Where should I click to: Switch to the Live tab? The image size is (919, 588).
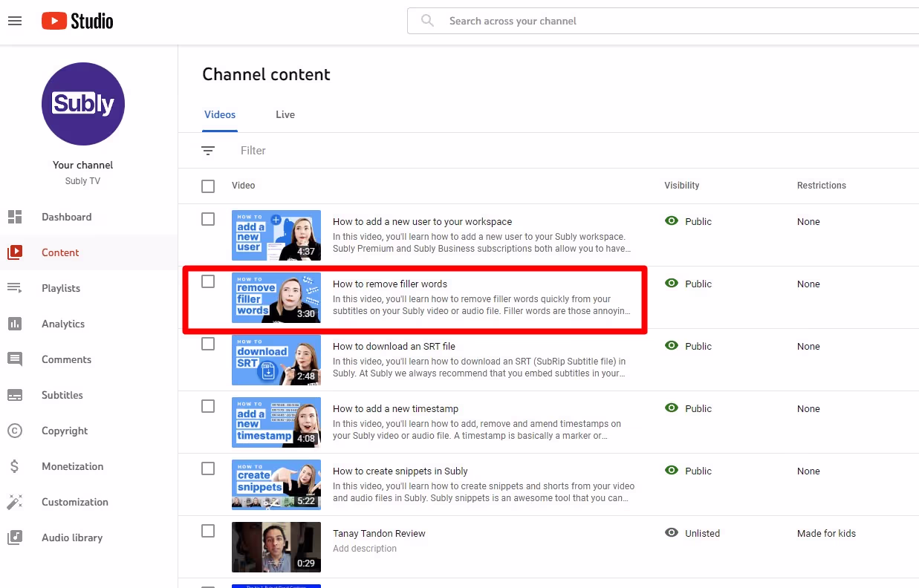[x=285, y=115]
